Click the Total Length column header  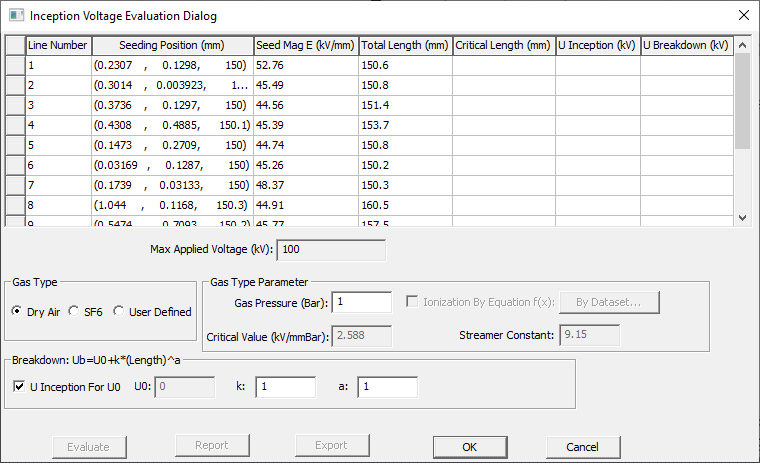[405, 46]
